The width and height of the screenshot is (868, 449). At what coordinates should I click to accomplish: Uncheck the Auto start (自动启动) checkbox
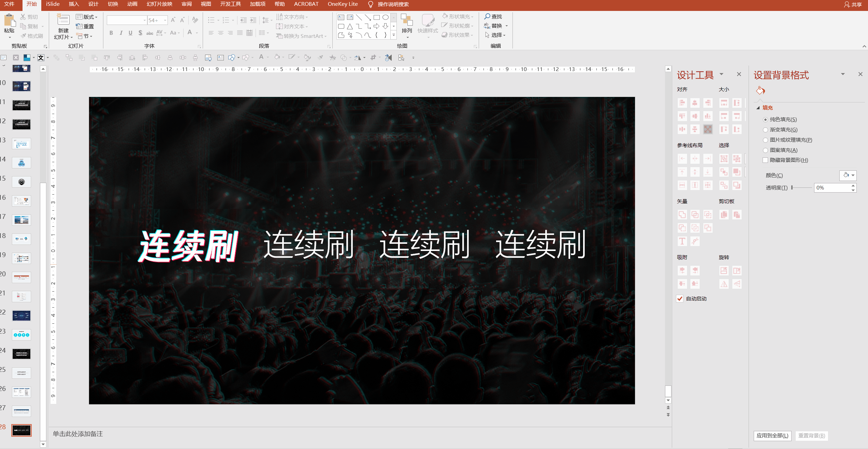pyautogui.click(x=680, y=298)
